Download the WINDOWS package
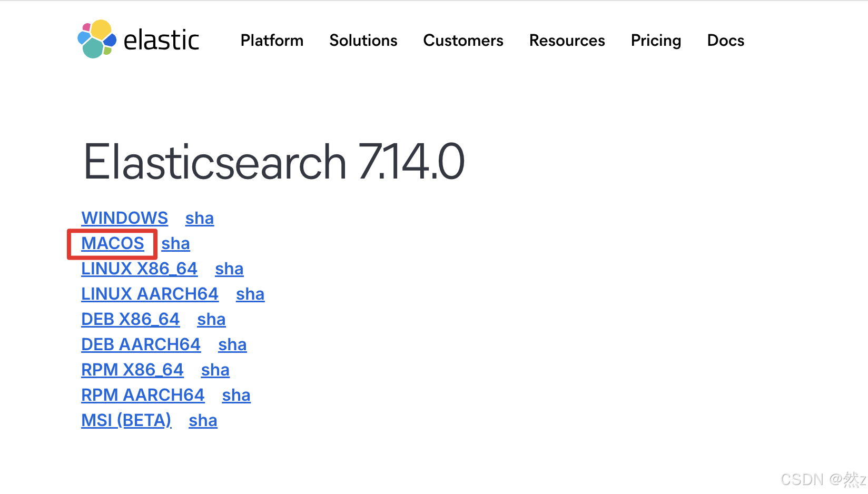868x494 pixels. (x=125, y=218)
